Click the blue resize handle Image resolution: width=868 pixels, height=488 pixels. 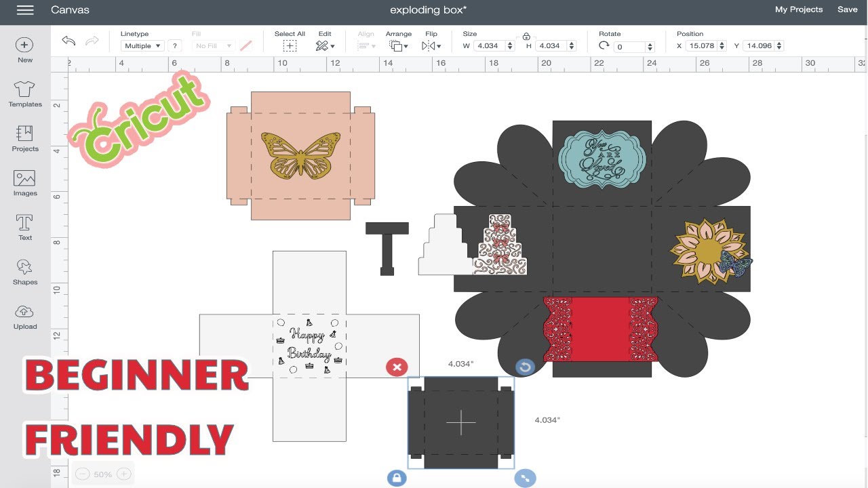525,478
